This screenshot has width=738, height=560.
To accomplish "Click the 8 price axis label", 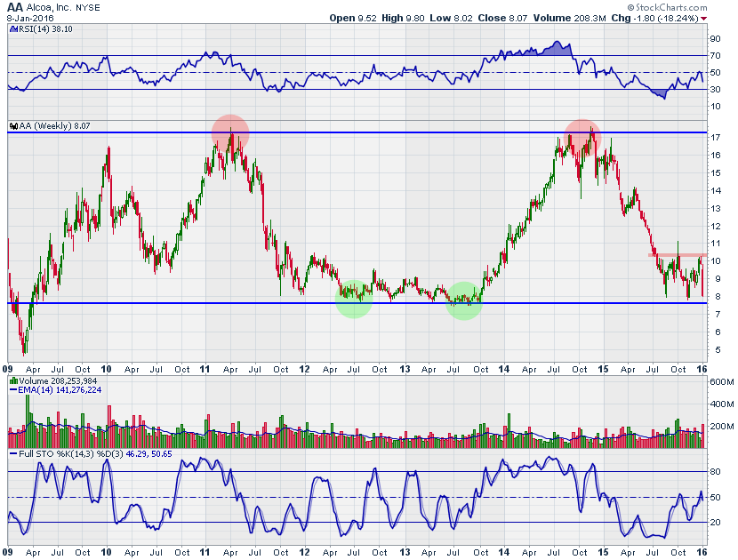I will [718, 297].
